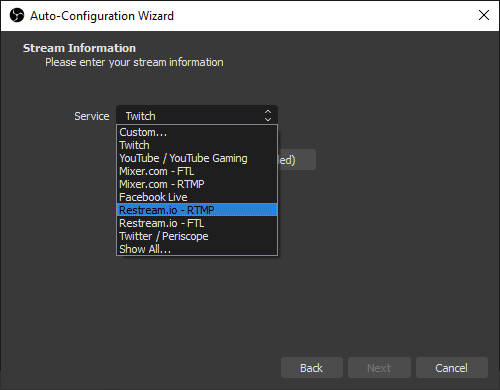Choose highlighted Restream.io - RTMP entry
The height and width of the screenshot is (390, 500).
(197, 210)
